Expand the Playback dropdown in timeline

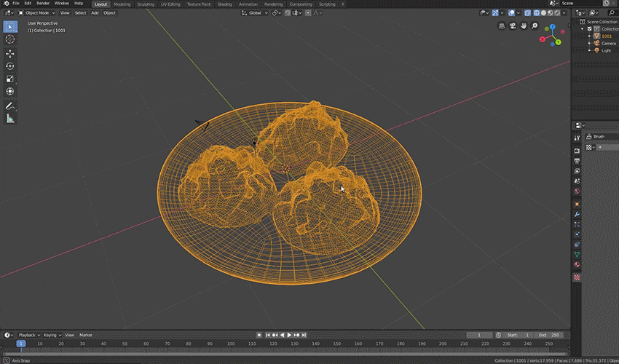click(30, 335)
